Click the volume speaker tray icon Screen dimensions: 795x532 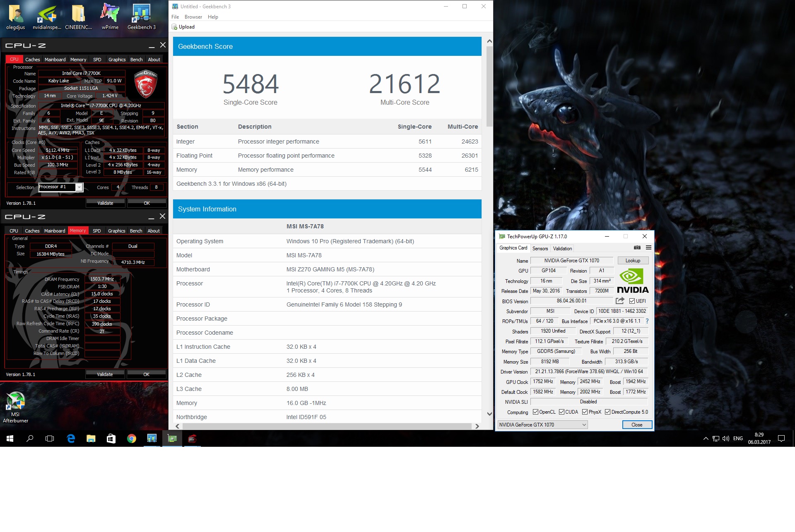725,439
